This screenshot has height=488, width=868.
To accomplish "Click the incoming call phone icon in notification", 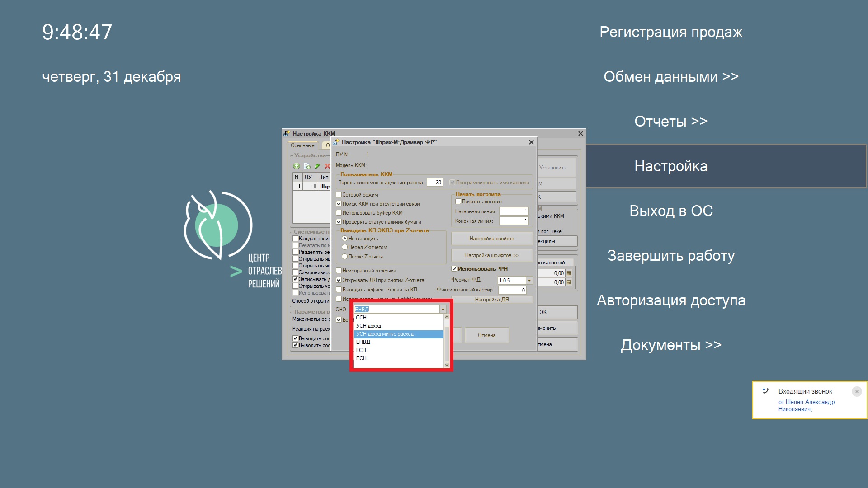I will pos(765,391).
